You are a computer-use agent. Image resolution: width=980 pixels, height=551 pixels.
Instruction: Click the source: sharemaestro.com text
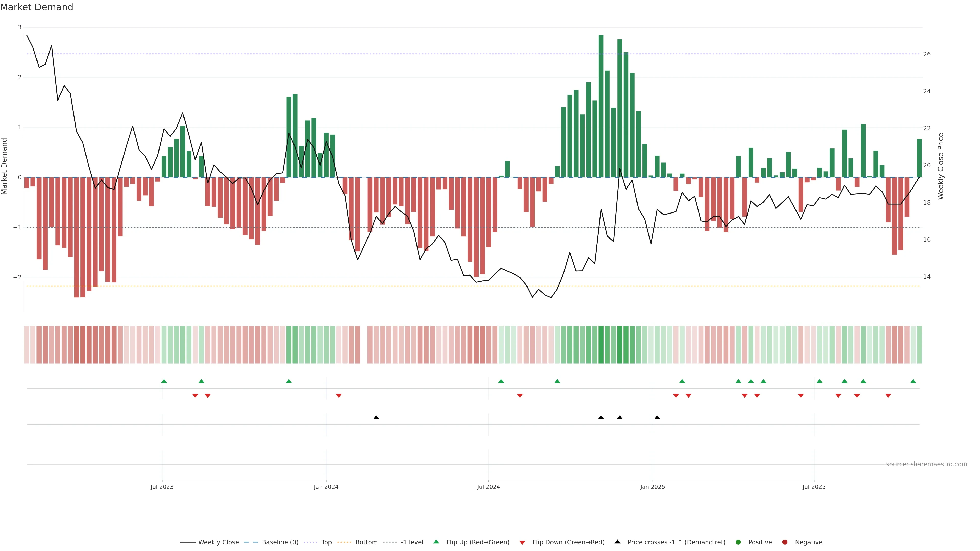click(x=926, y=464)
